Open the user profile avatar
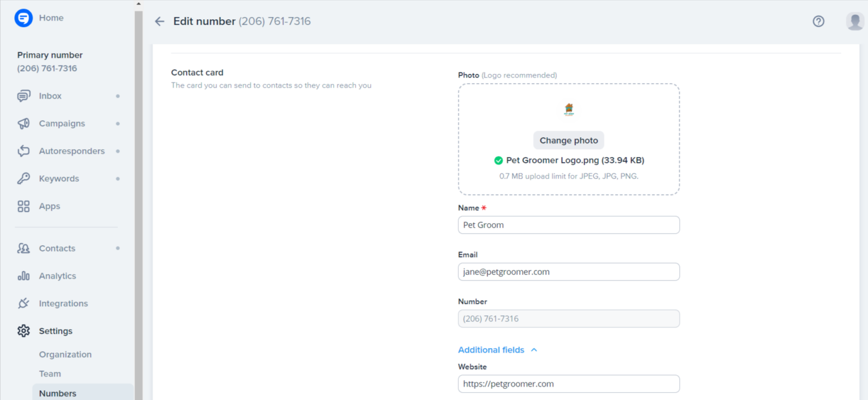The height and width of the screenshot is (400, 868). point(854,21)
